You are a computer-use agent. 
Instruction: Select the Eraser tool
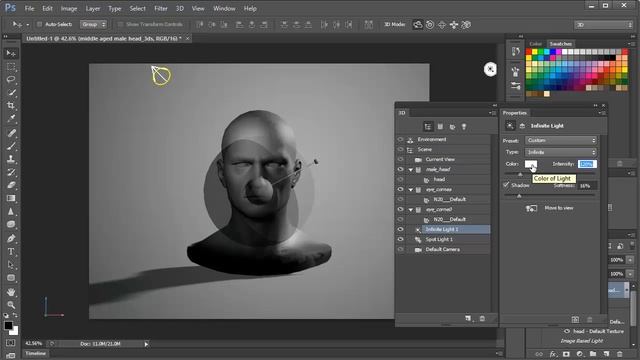pyautogui.click(x=11, y=185)
